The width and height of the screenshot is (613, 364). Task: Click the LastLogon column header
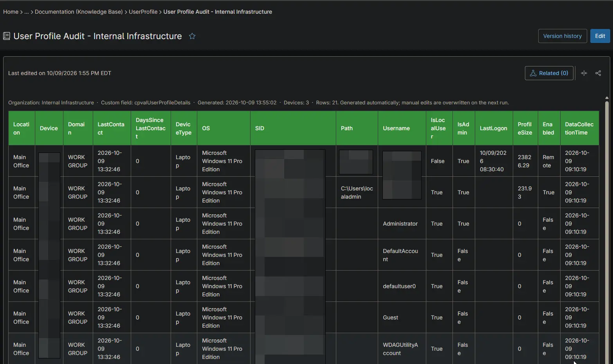pyautogui.click(x=494, y=128)
